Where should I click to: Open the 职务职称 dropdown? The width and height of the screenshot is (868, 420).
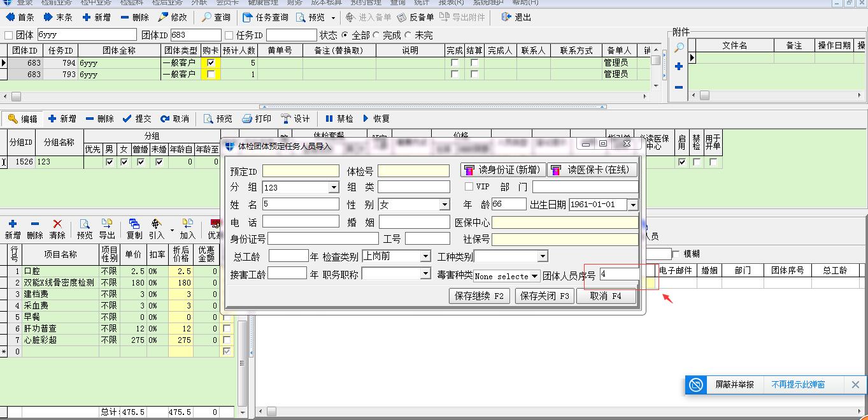pyautogui.click(x=425, y=273)
